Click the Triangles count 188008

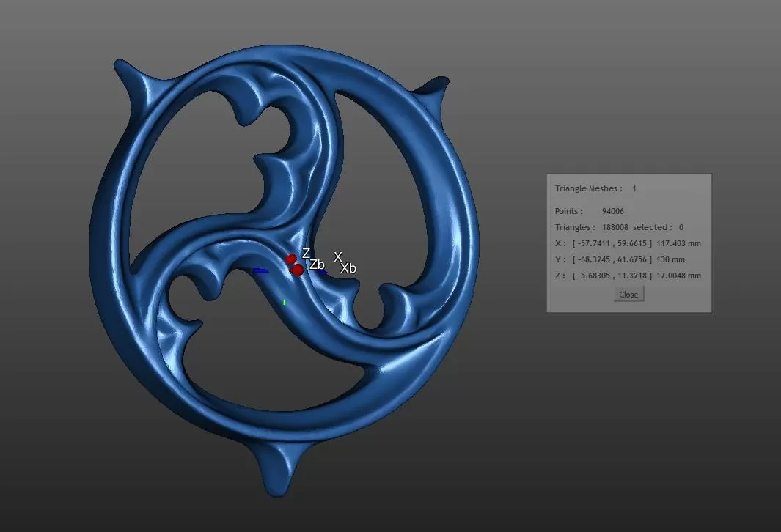coord(615,228)
